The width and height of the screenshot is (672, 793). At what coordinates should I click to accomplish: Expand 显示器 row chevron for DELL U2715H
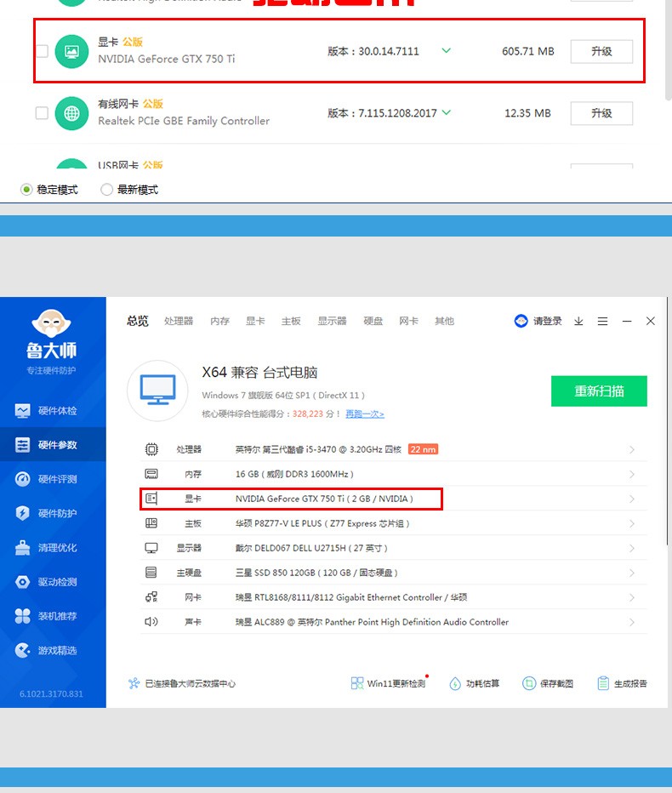[x=631, y=548]
